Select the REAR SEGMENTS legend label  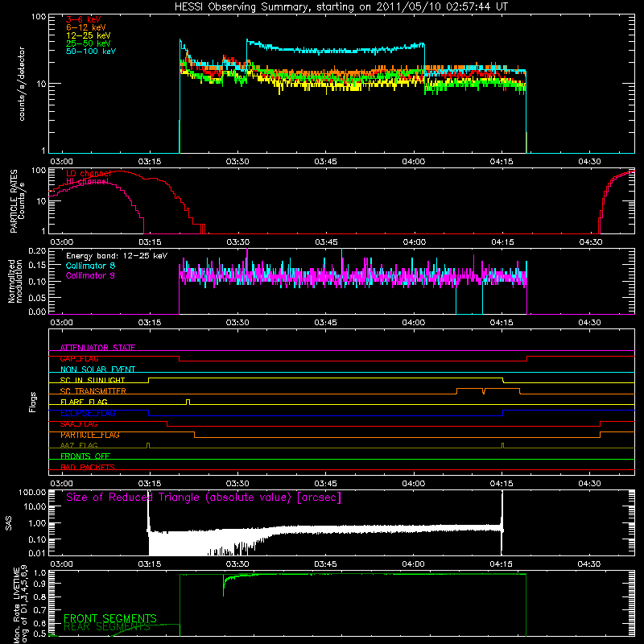pyautogui.click(x=107, y=626)
